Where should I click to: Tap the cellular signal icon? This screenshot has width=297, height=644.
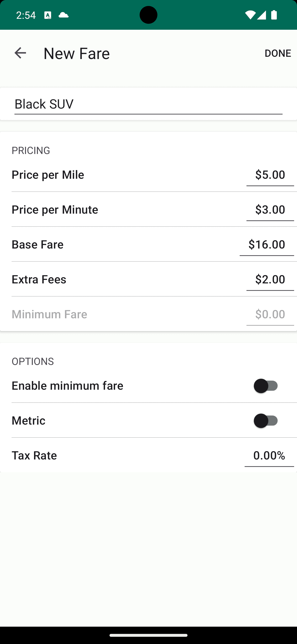(x=261, y=15)
